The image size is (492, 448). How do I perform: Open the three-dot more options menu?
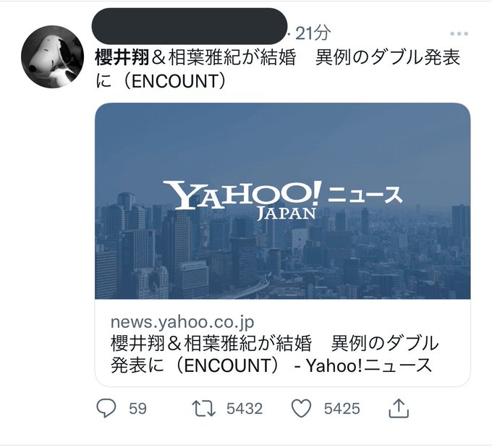tap(459, 33)
